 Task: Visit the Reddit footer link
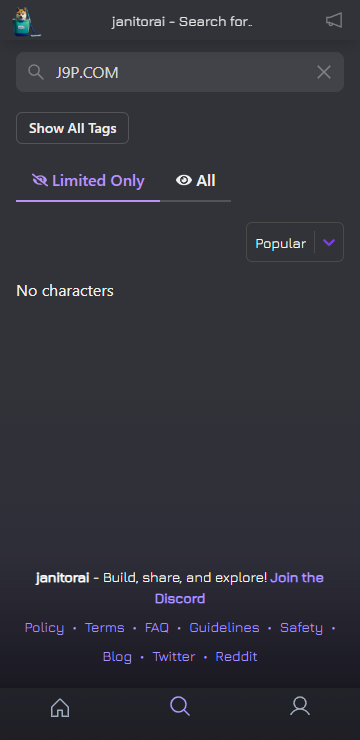tap(236, 656)
